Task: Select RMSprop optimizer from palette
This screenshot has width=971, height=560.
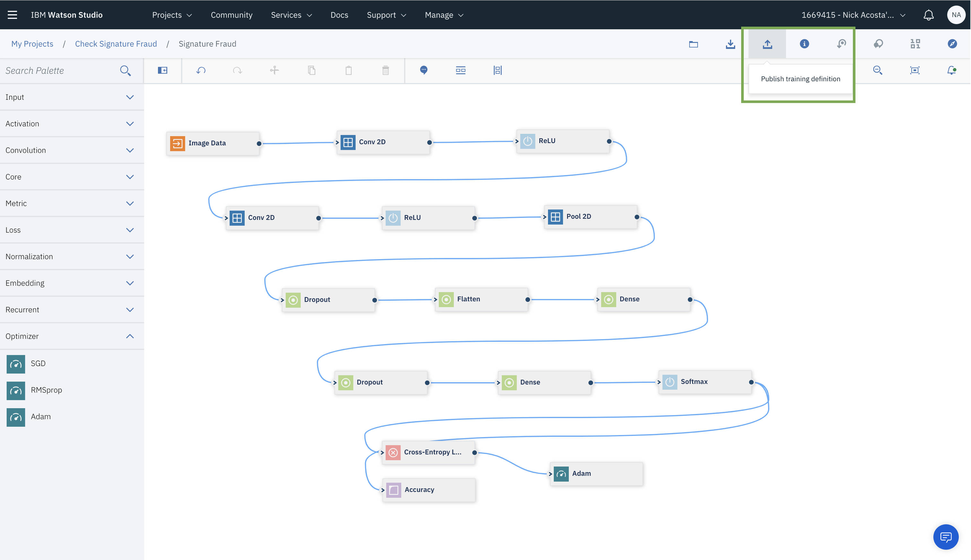Action: (x=72, y=390)
